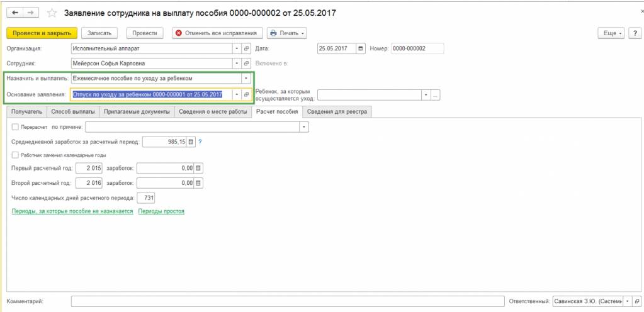The image size is (644, 312).
Task: Switch to the Способ выплаты tab
Action: click(x=72, y=112)
